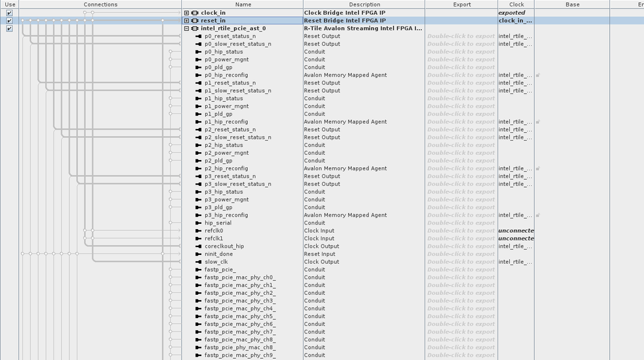The width and height of the screenshot is (644, 360).
Task: Sort by the Name column header
Action: click(243, 5)
